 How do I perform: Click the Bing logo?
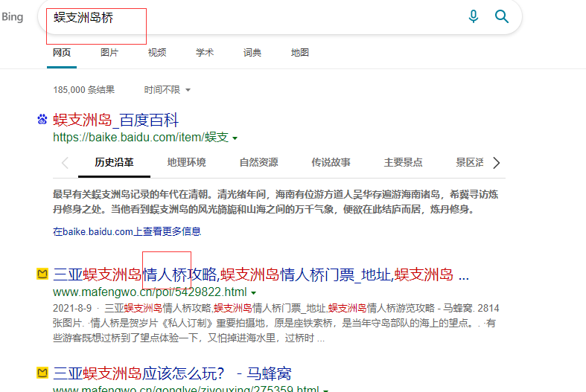coord(13,17)
